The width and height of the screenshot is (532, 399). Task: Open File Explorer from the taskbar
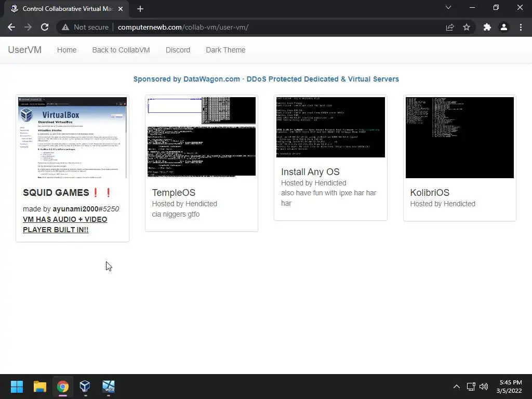(39, 387)
